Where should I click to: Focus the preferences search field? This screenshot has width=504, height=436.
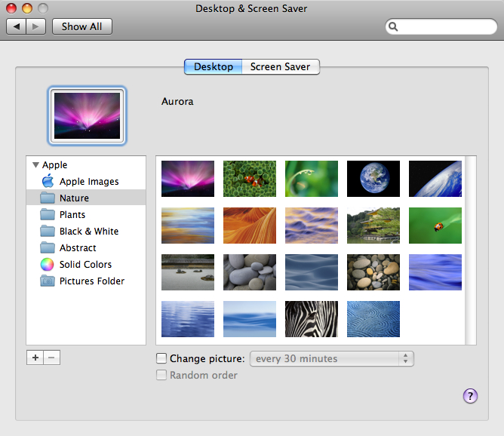pos(441,26)
